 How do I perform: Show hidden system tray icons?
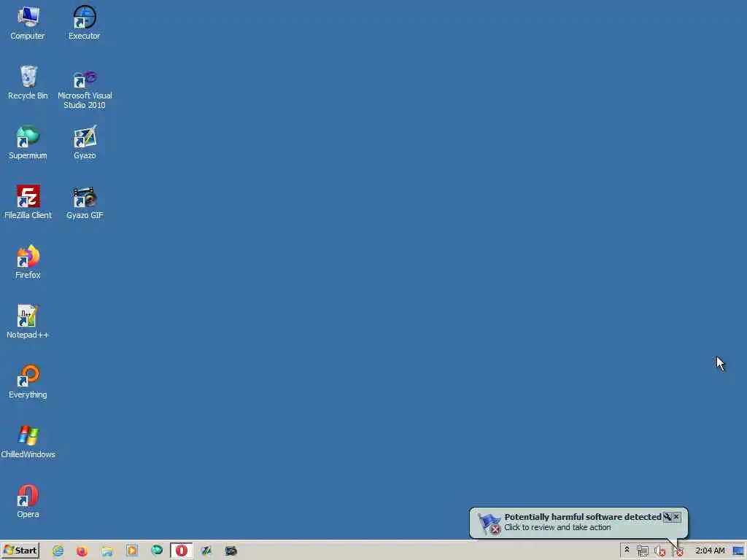click(x=627, y=550)
